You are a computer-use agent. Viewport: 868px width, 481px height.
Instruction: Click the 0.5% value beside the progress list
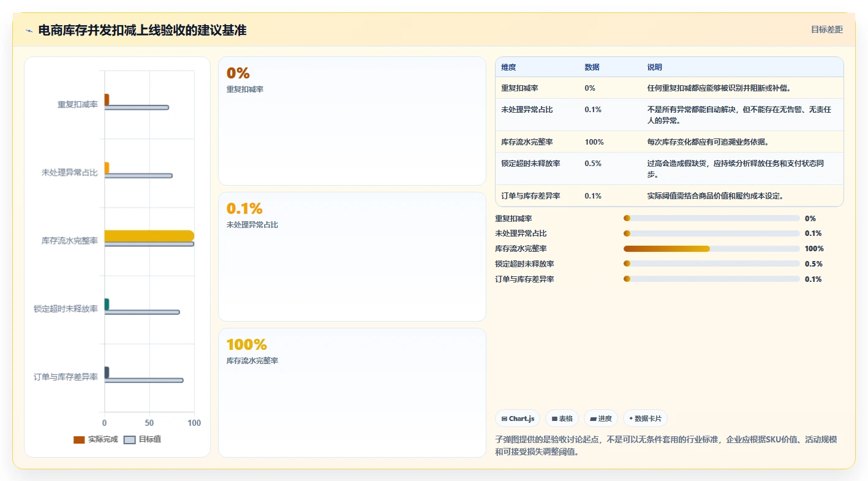813,264
